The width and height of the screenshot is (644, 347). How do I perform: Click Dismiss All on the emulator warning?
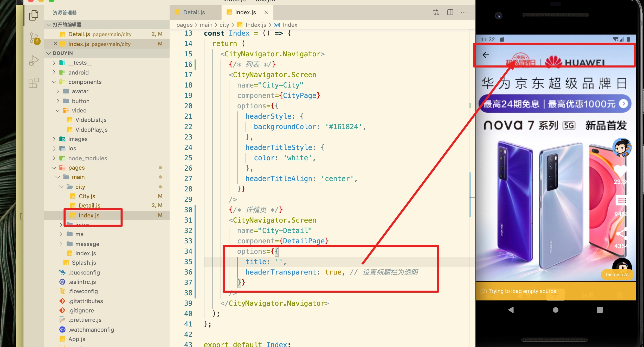[617, 275]
